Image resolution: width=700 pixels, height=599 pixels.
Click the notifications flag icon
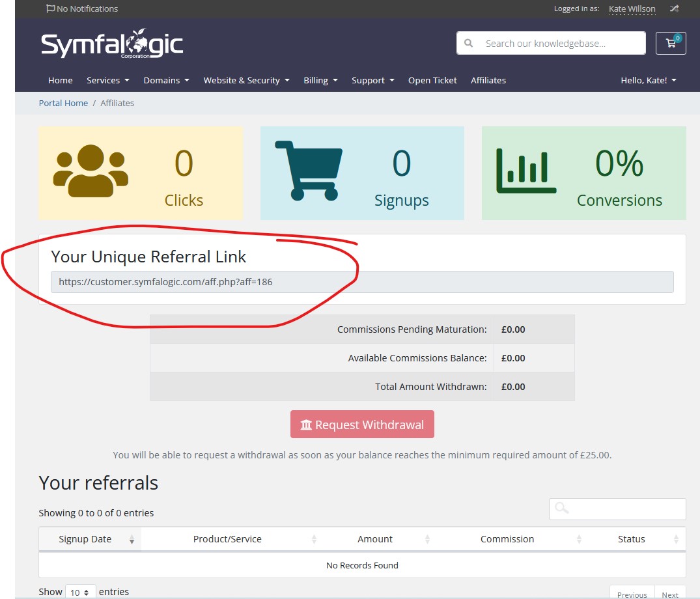click(x=50, y=9)
